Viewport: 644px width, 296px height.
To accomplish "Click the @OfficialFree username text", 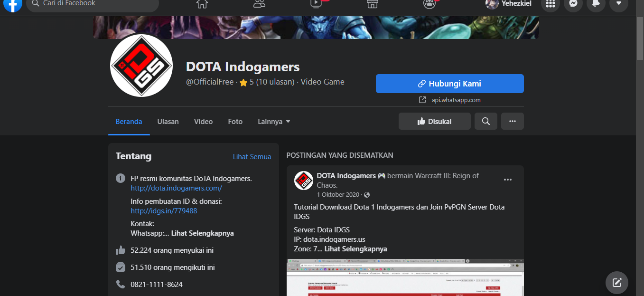I will pos(210,82).
